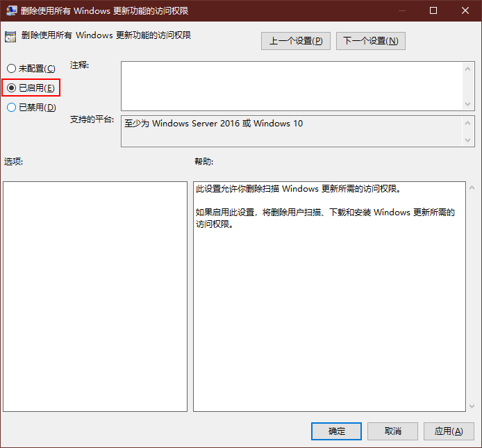This screenshot has height=448, width=482.
Task: Click the policy setting icon beside the heading
Action: click(10, 37)
